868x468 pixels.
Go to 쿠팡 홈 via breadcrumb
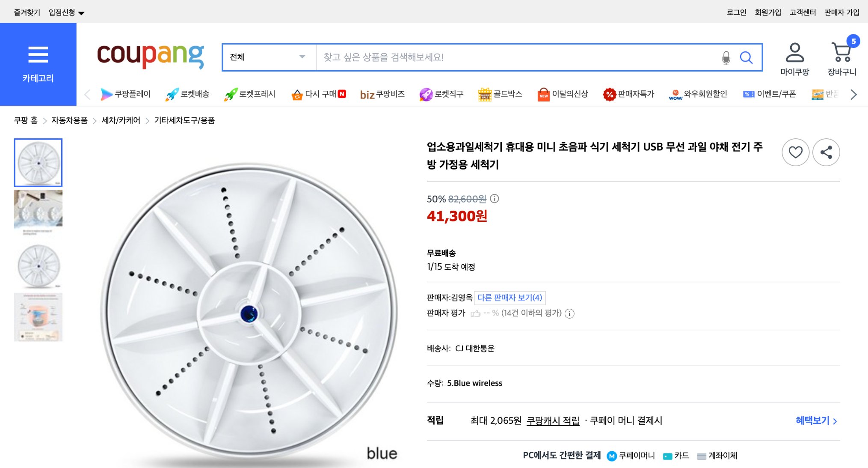tap(26, 121)
